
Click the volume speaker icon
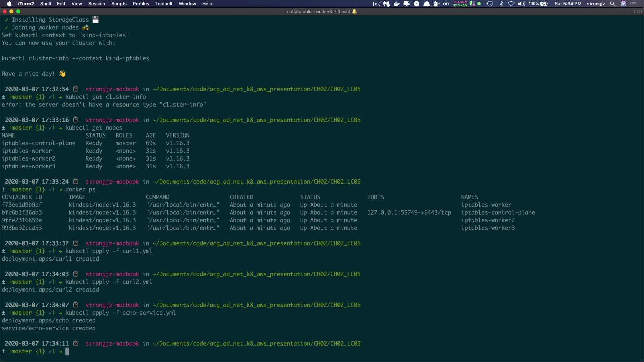521,4
